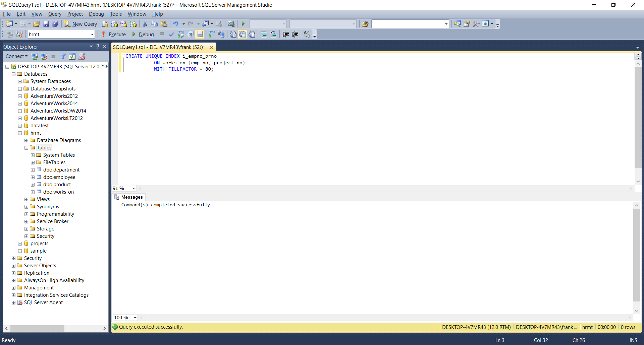The width and height of the screenshot is (644, 345).
Task: Click the Disconnect icon in Object Explorer
Action: [x=44, y=56]
